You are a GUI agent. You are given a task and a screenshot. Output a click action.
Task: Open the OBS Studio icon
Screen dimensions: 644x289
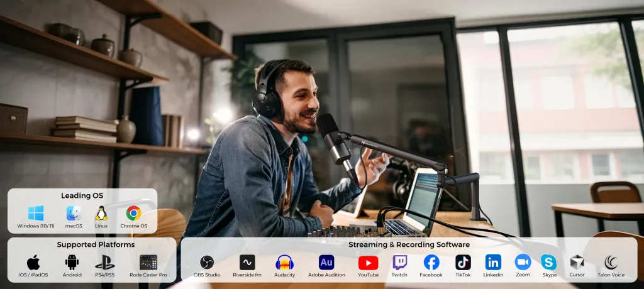coord(207,262)
